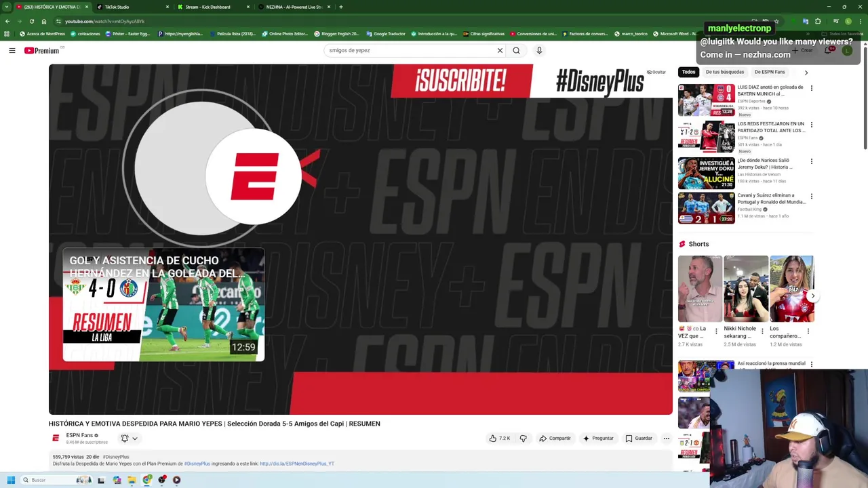Open options for LOS REDS FESTEJARON video
The height and width of the screenshot is (488, 868).
click(x=811, y=125)
